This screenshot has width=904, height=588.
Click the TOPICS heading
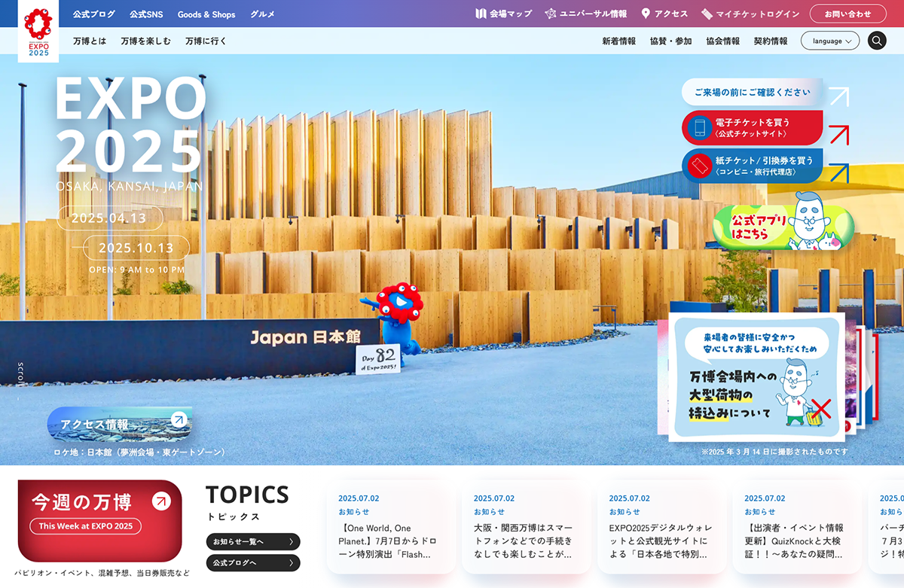click(247, 495)
